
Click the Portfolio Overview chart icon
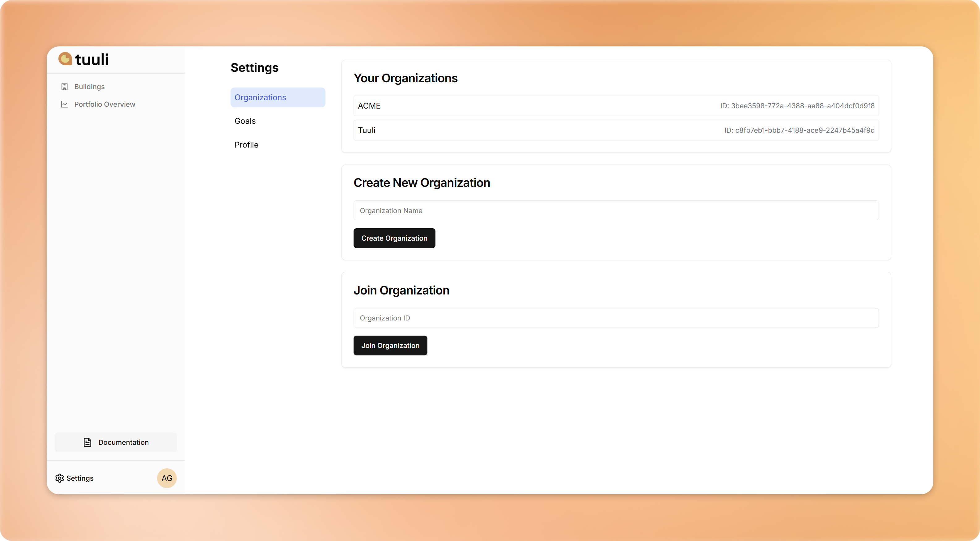click(64, 104)
